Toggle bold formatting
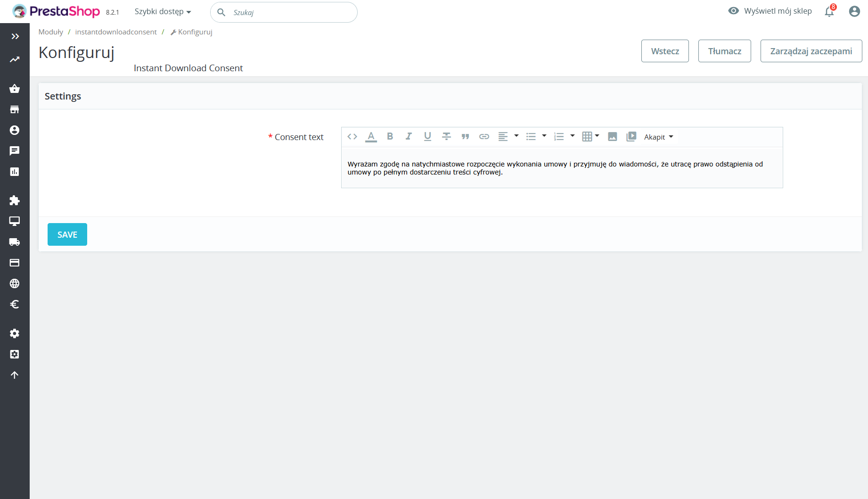This screenshot has height=499, width=868. pyautogui.click(x=390, y=137)
